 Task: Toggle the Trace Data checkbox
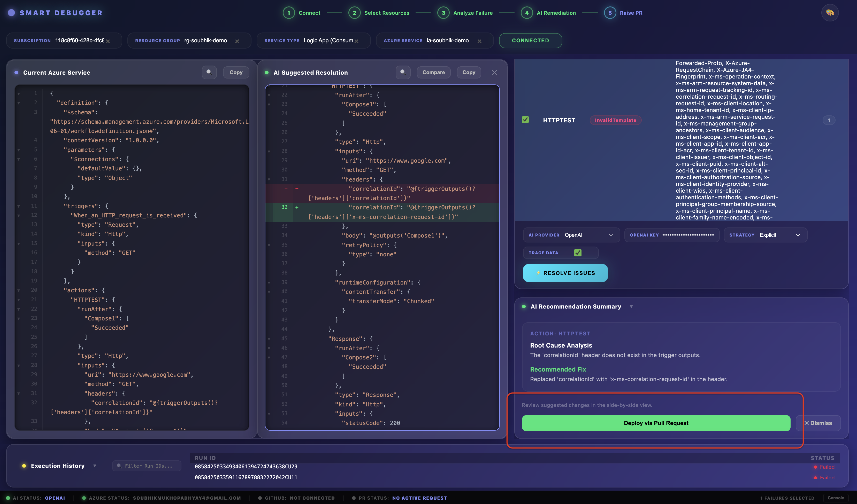577,253
